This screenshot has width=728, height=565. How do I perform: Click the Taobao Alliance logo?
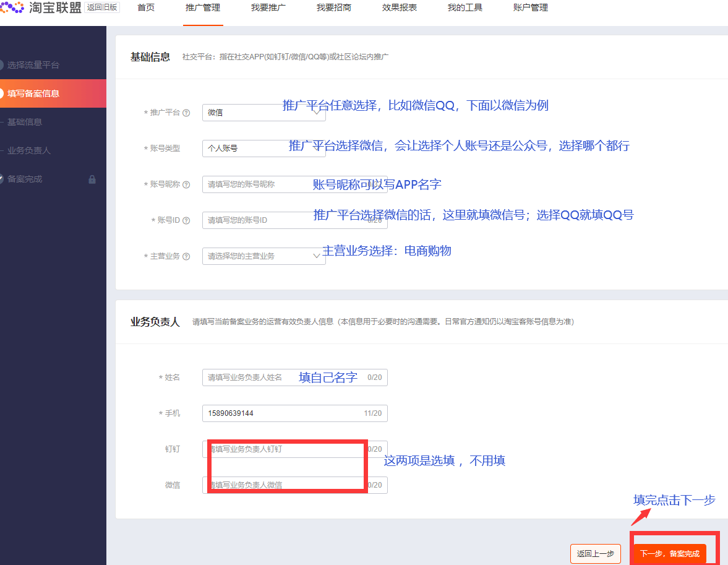pyautogui.click(x=41, y=7)
